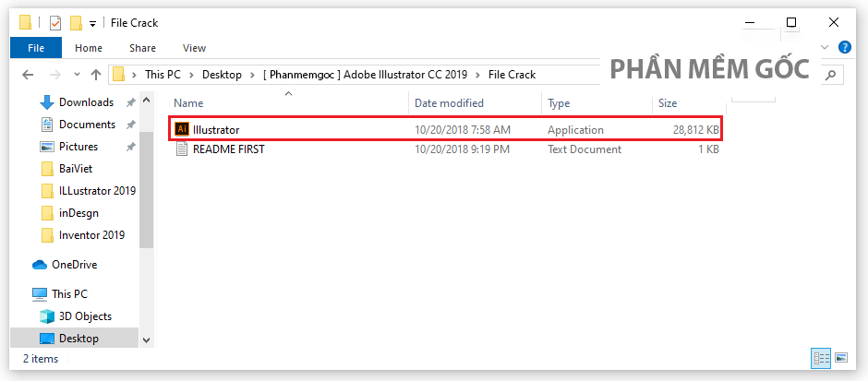Expand the ribbon with the chevron
The image size is (868, 381).
[826, 47]
